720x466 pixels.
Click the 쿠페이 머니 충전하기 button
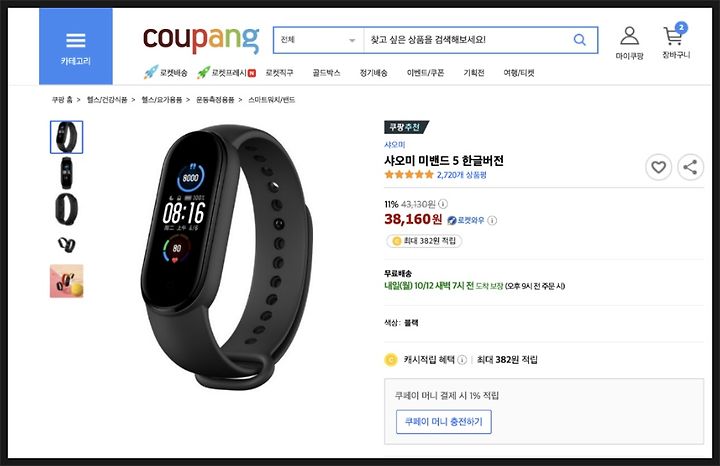444,421
